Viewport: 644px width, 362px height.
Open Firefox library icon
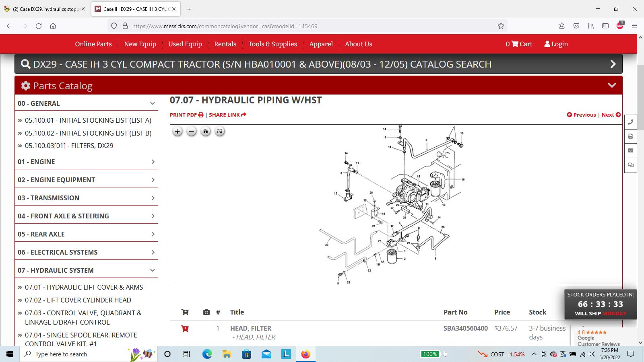591,26
